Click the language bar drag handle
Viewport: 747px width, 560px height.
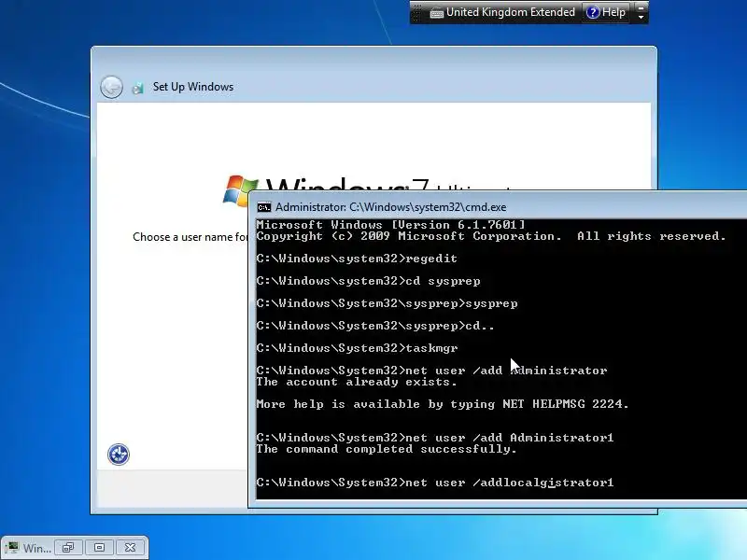coord(417,12)
